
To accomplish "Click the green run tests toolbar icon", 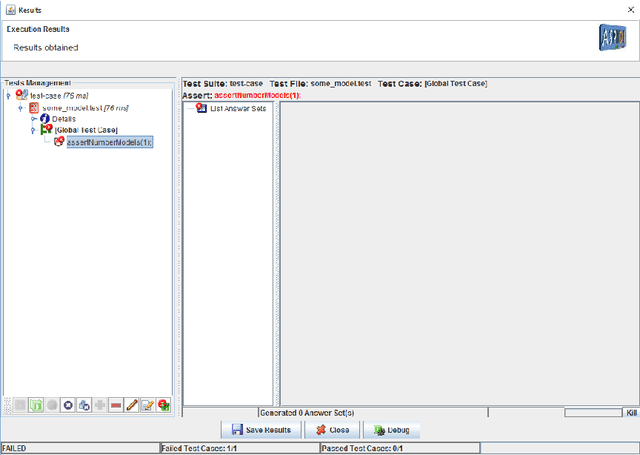I will point(36,405).
